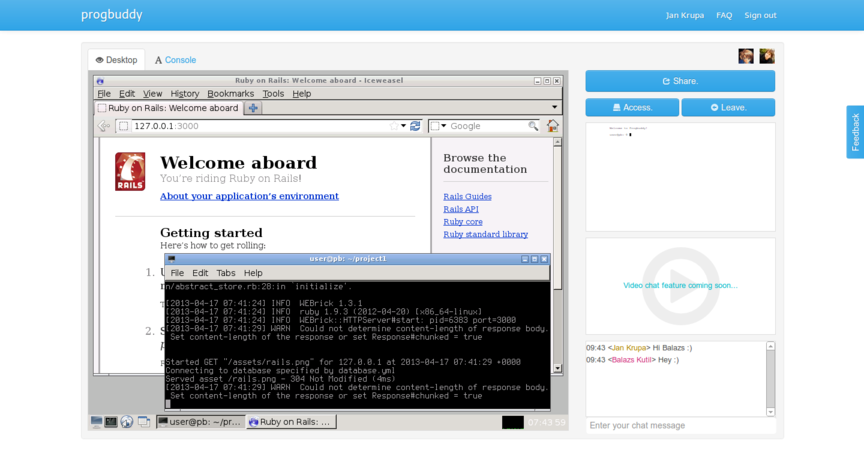
Task: Click the Leave button
Action: tap(728, 107)
